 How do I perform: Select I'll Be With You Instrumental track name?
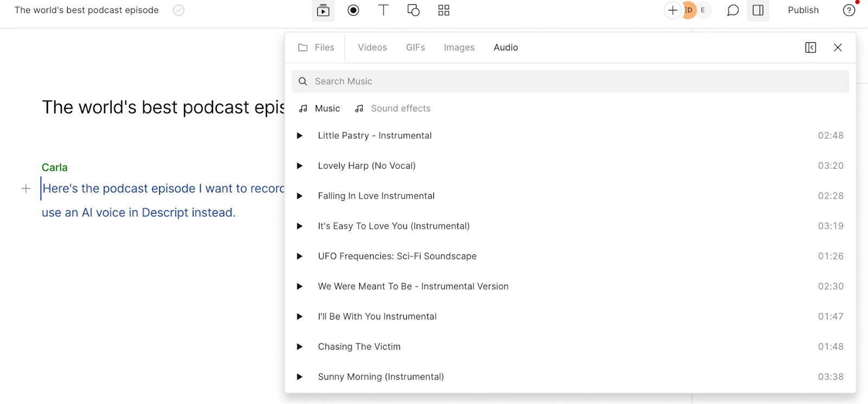377,317
